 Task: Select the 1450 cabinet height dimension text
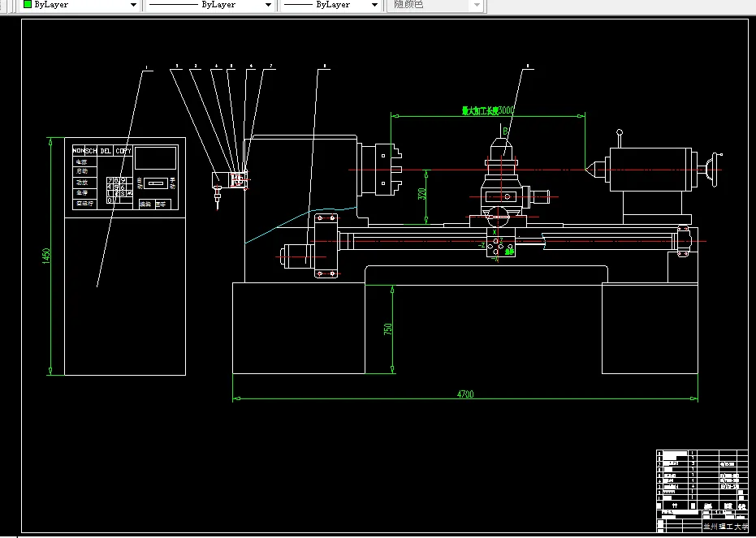[47, 256]
